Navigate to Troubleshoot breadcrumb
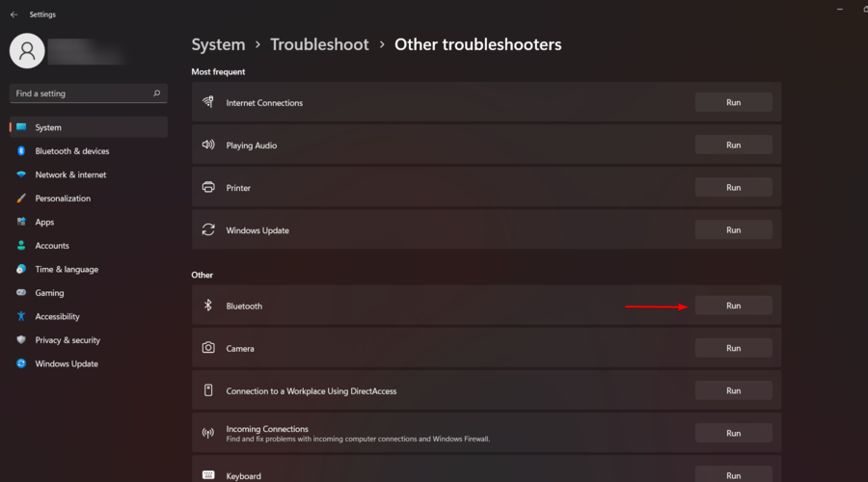 click(x=319, y=44)
